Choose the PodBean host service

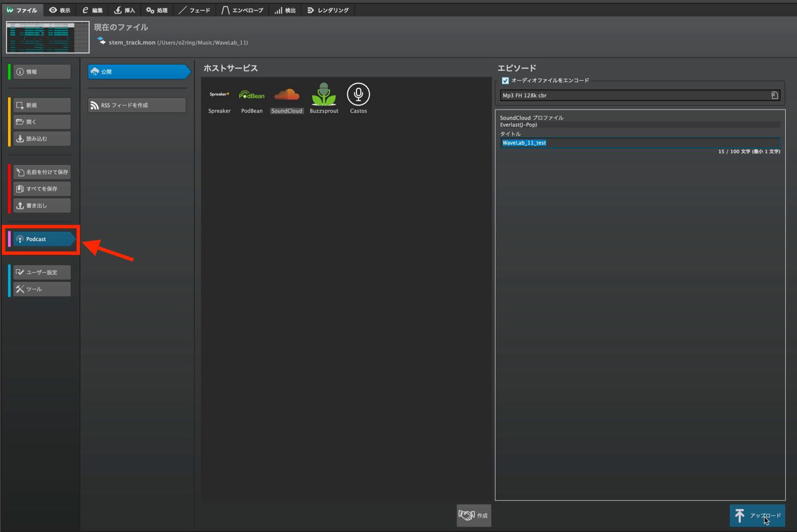(251, 95)
